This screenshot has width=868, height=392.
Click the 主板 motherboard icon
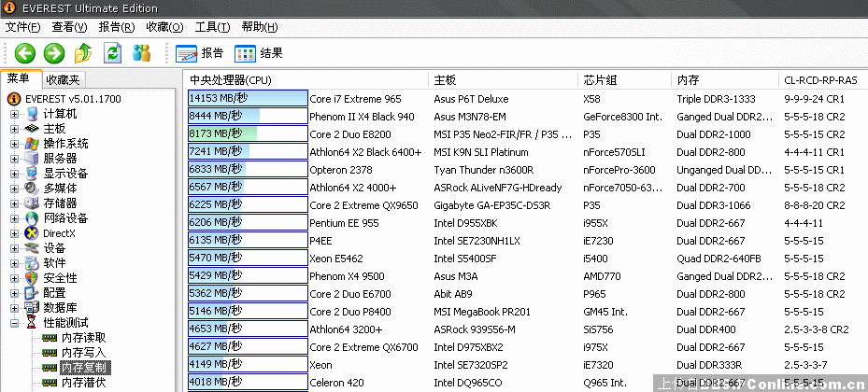click(32, 129)
